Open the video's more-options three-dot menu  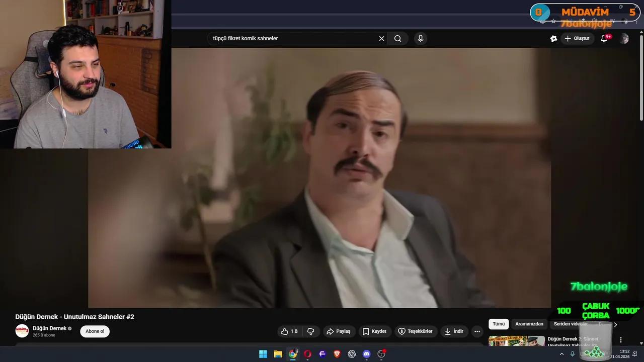coord(476,331)
